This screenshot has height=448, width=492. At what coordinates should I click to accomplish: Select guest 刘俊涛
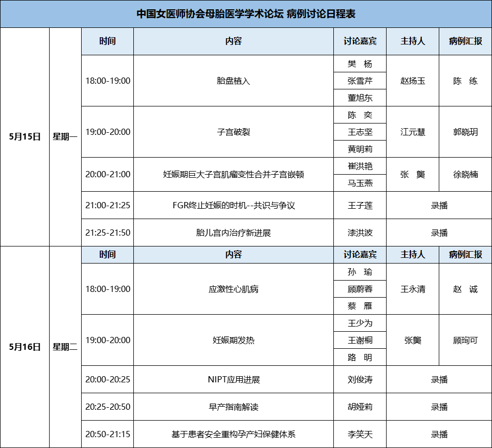(360, 380)
